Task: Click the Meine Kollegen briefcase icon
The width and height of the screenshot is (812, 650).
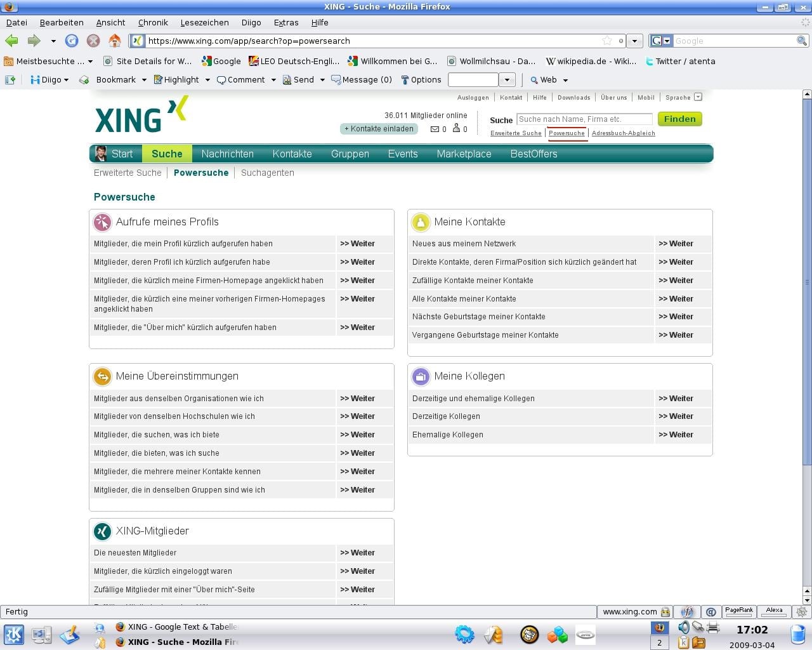Action: [421, 376]
